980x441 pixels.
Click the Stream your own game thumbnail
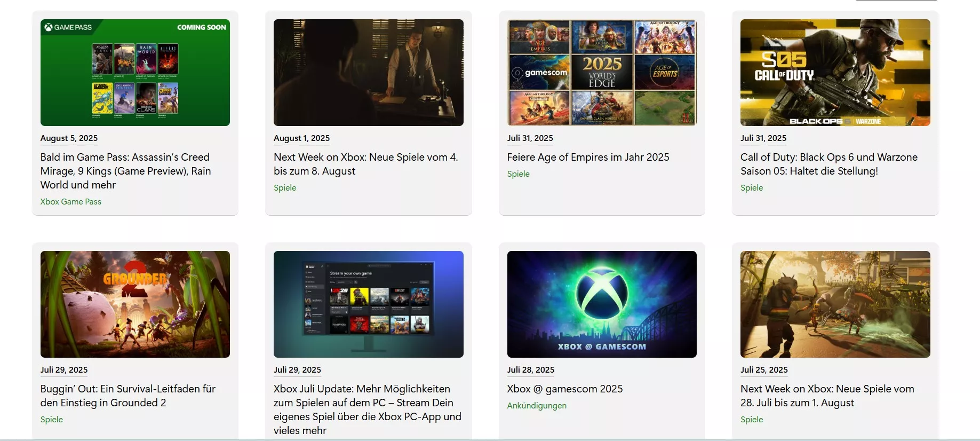(x=368, y=304)
